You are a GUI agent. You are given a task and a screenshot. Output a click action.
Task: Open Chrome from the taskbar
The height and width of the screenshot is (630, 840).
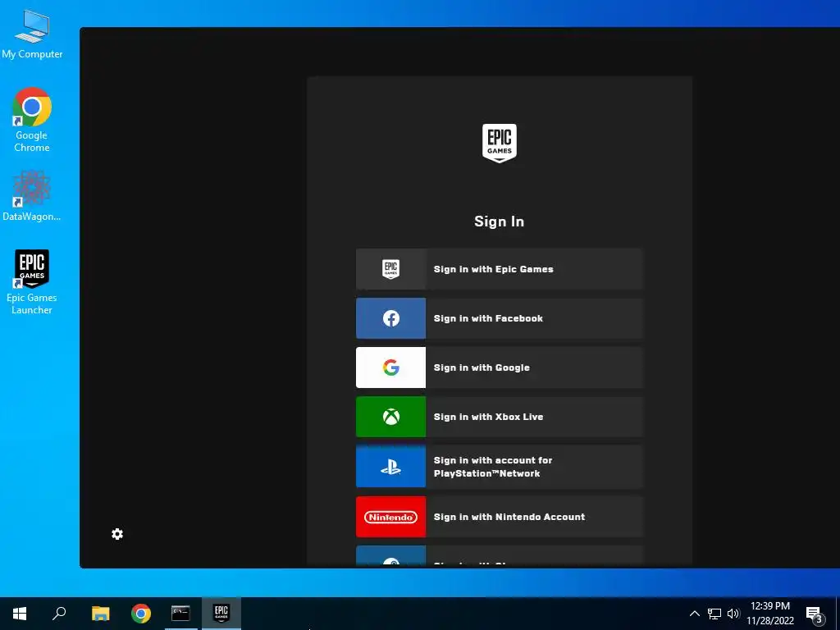click(141, 614)
